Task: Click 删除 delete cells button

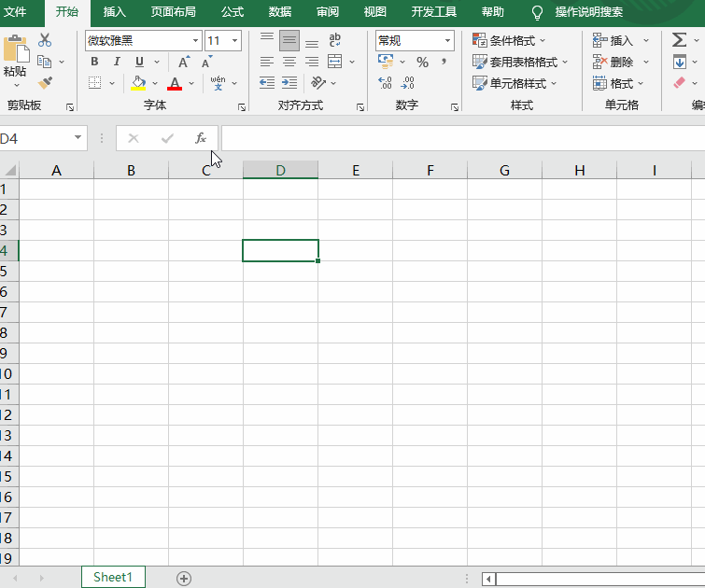Action: point(613,62)
